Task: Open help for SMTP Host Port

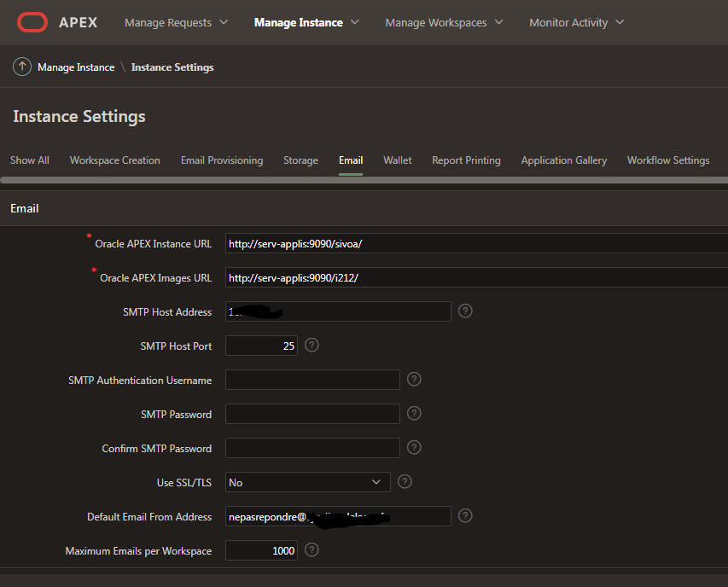Action: tap(311, 345)
